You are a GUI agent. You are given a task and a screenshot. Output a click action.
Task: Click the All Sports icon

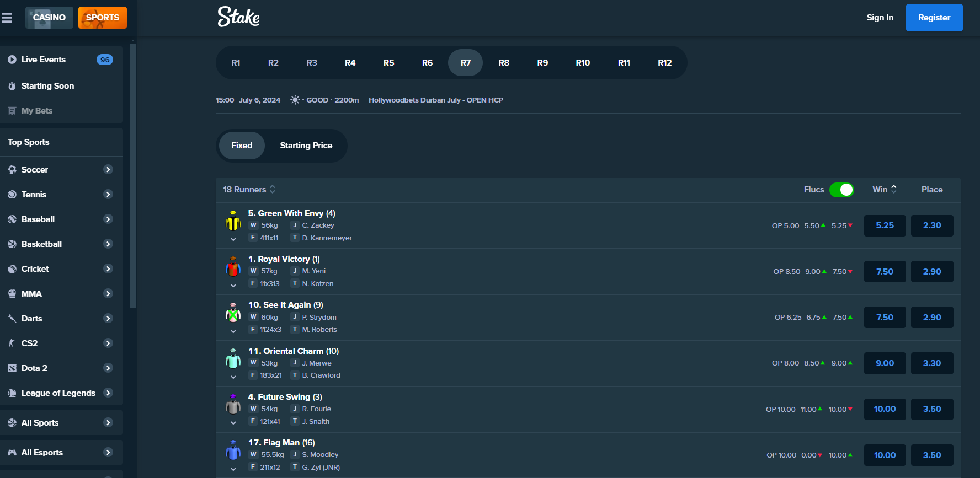pos(12,423)
